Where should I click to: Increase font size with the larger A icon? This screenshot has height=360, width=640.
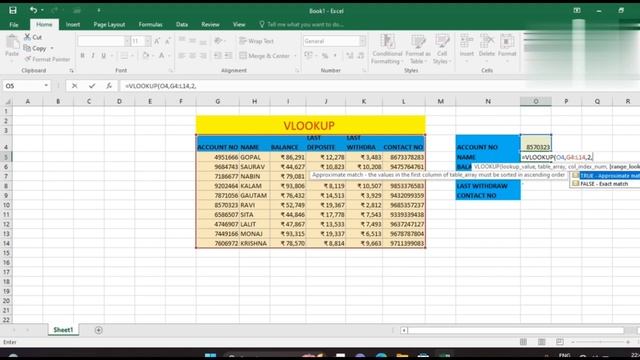[157, 41]
